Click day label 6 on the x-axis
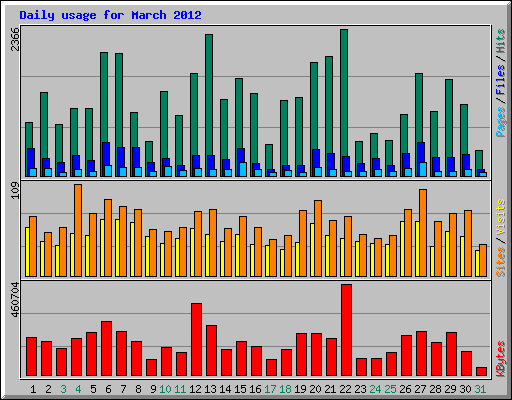Viewport: 512px width, 400px height. point(108,389)
